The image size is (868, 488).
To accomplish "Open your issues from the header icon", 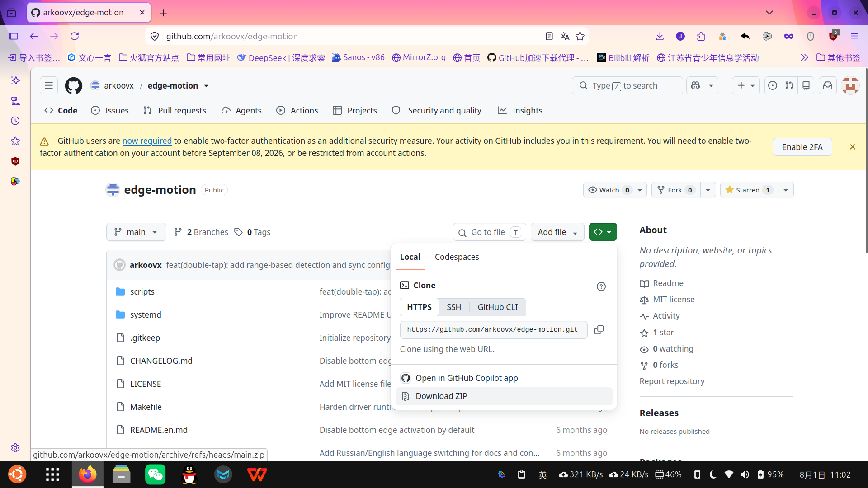I will click(x=773, y=85).
